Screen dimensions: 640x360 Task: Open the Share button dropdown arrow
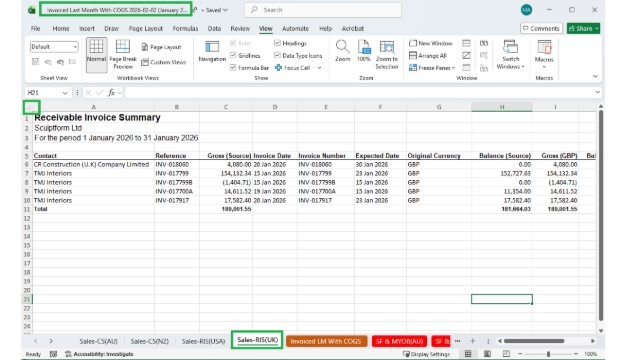pyautogui.click(x=597, y=29)
